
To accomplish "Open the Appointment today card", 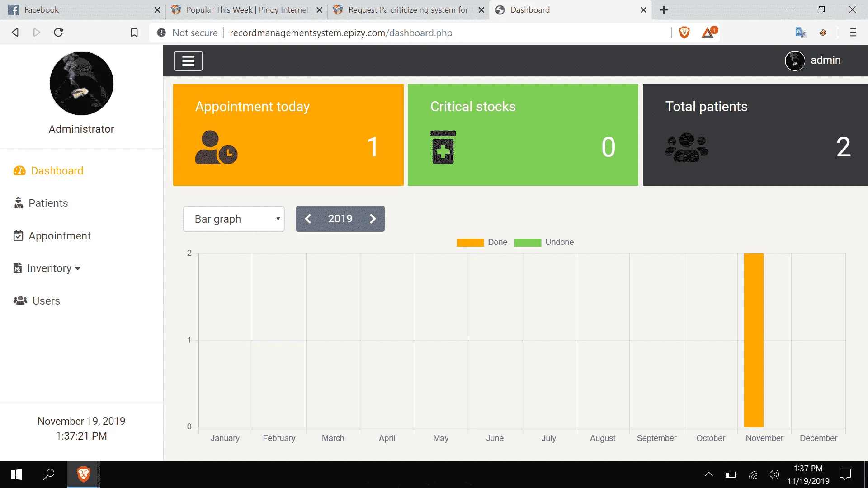I will pos(288,135).
